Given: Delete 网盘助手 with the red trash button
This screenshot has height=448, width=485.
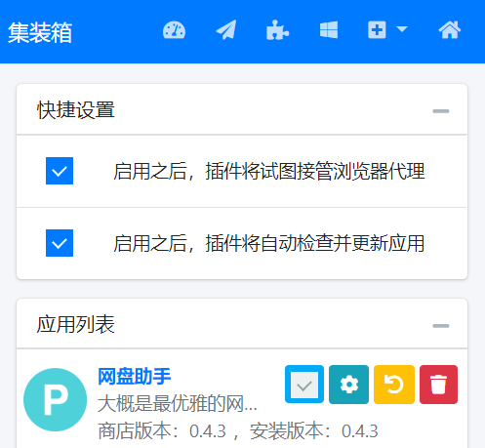Looking at the screenshot, I should point(438,385).
